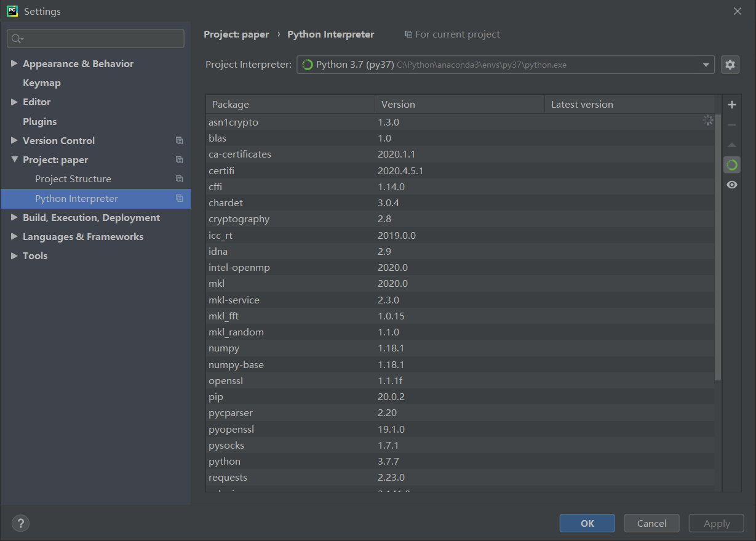Screen dimensions: 756x541
Task: Select the pysocks package row
Action: coord(460,445)
